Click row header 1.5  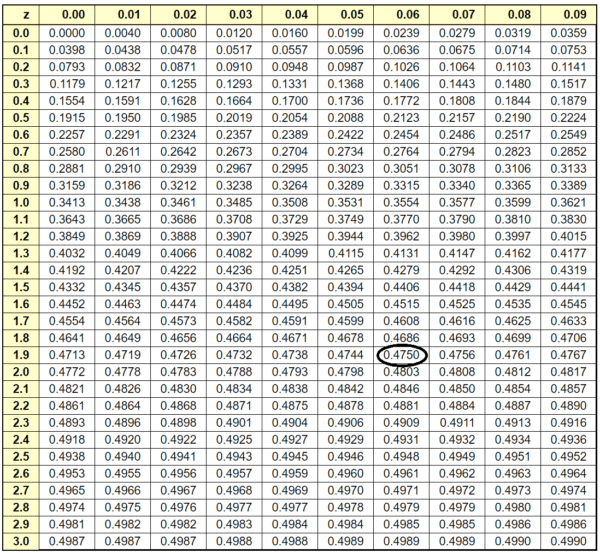coord(21,287)
